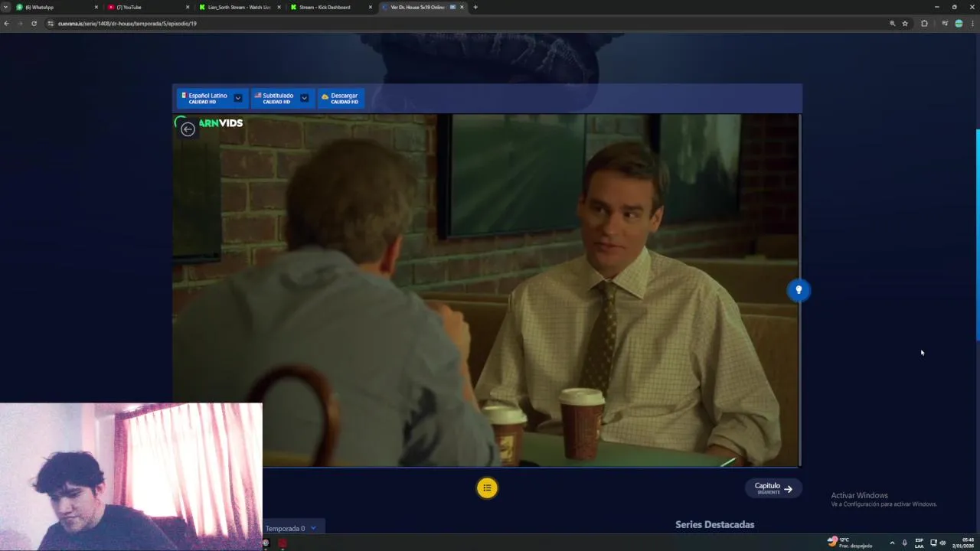This screenshot has height=551, width=980.
Task: Open the Subtitulado quality dropdown
Action: pyautogui.click(x=304, y=98)
